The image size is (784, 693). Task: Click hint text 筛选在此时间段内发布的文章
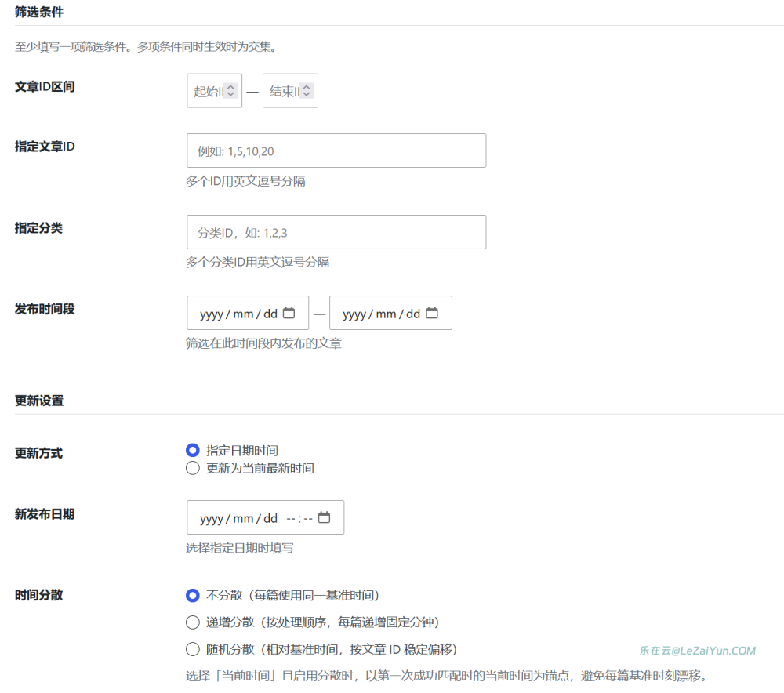pos(263,343)
